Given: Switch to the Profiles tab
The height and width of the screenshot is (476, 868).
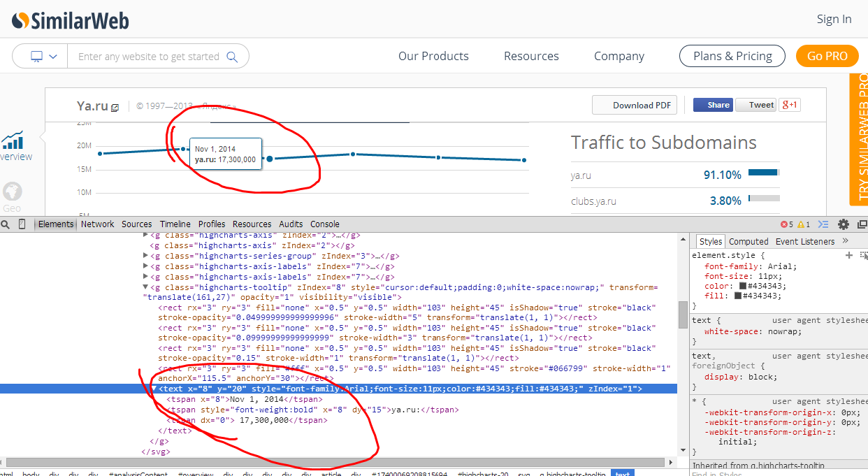Looking at the screenshot, I should (212, 224).
